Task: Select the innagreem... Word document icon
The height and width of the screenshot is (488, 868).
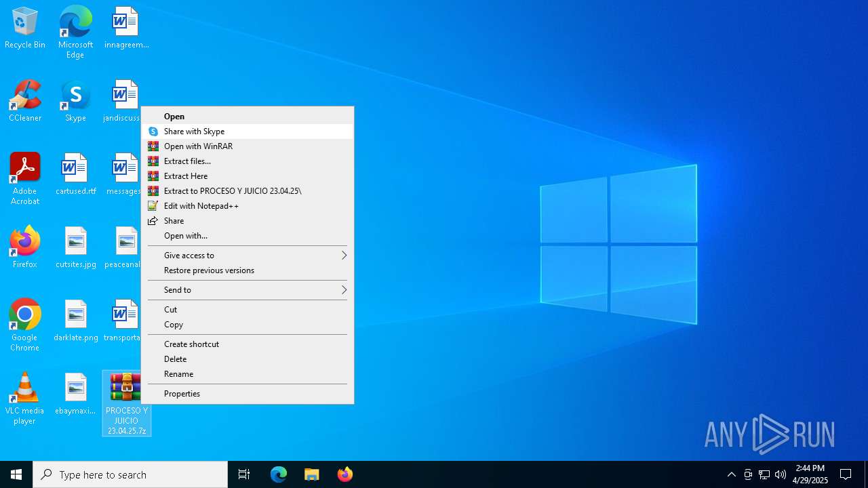Action: [x=126, y=28]
